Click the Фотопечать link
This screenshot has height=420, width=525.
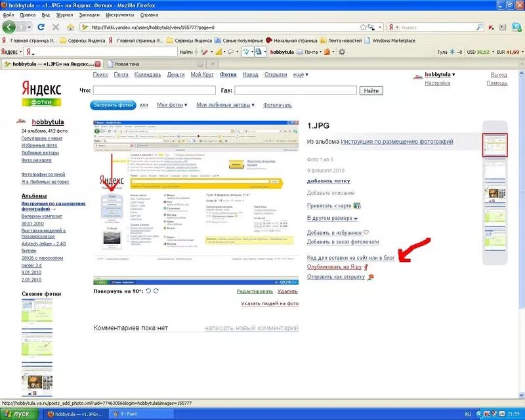pos(277,105)
